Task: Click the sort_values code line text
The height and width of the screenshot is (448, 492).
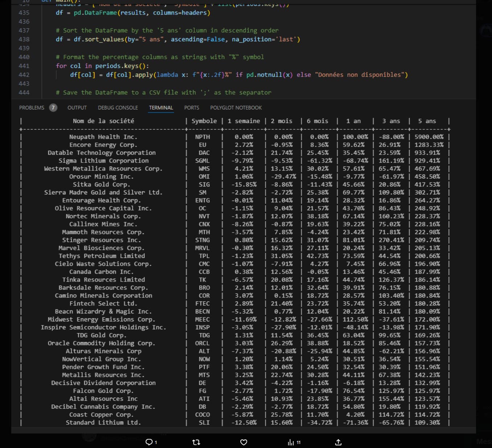Action: pos(178,39)
